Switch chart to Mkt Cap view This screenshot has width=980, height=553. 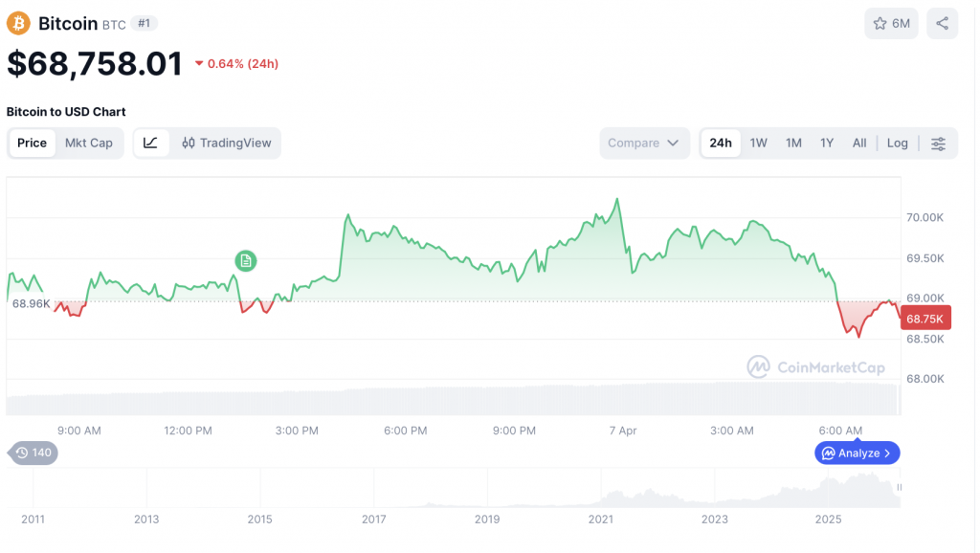click(x=88, y=143)
